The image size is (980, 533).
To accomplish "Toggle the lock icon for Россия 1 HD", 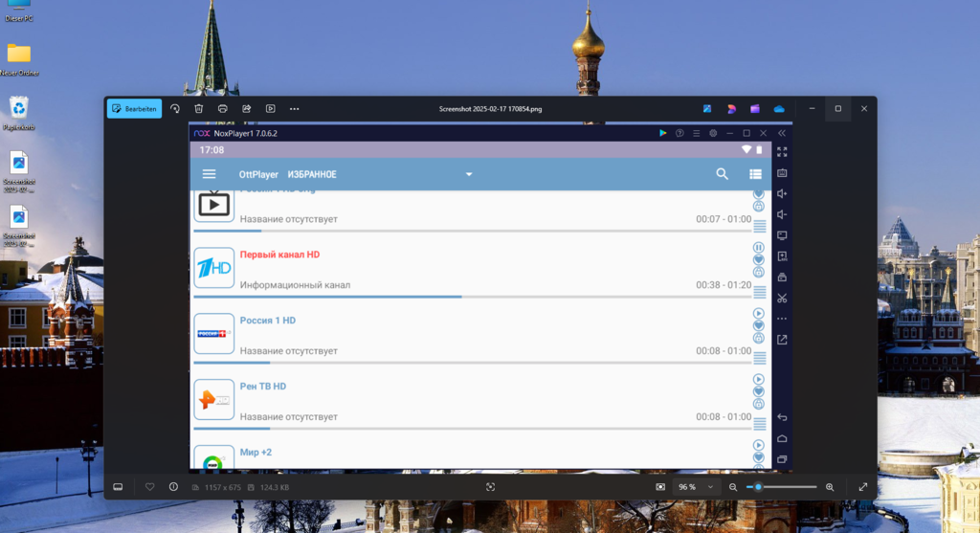I will [x=759, y=338].
